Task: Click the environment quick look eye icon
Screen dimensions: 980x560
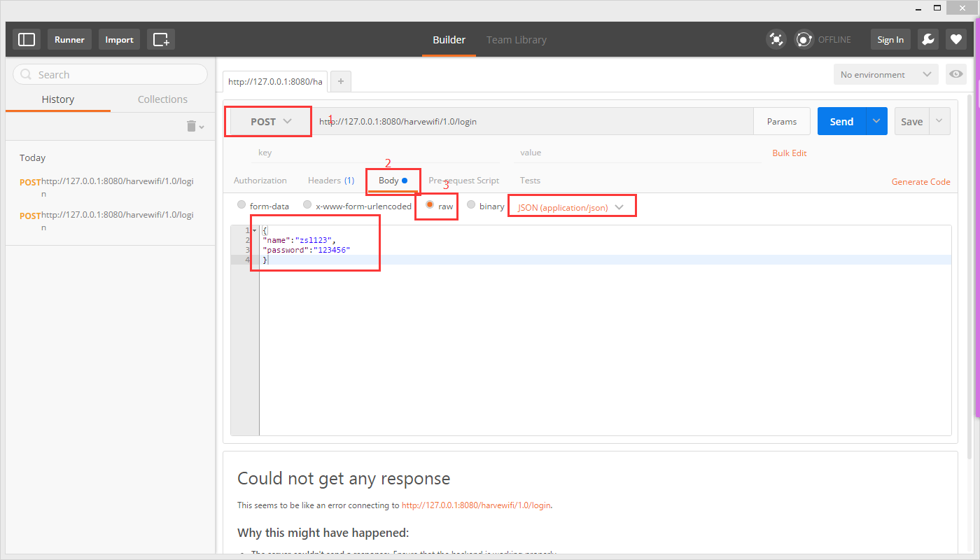Action: (x=956, y=74)
